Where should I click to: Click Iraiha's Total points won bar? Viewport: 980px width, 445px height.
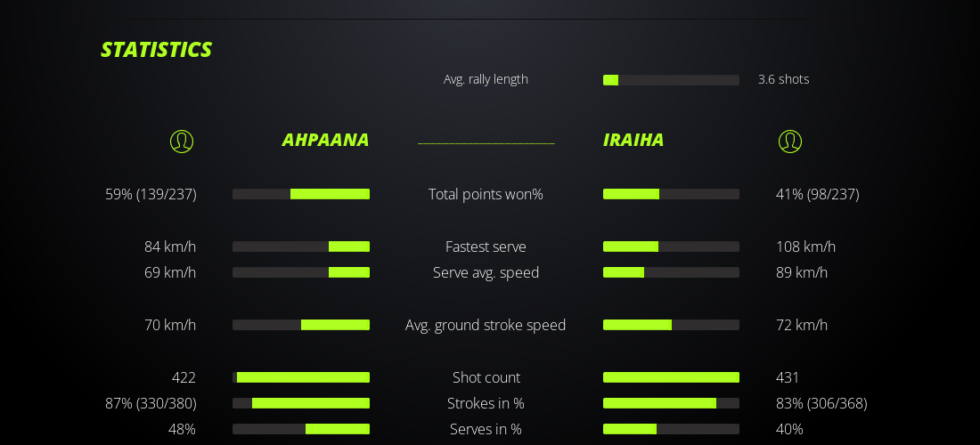pos(671,194)
